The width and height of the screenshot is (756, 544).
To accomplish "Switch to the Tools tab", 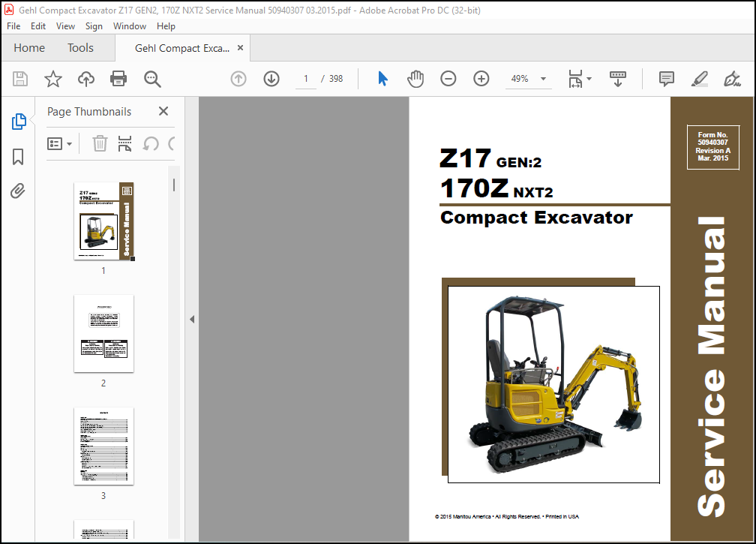I will point(80,48).
